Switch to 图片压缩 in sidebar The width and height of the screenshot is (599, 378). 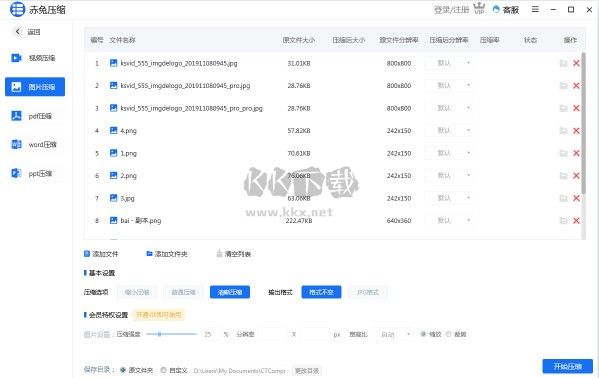[x=35, y=87]
